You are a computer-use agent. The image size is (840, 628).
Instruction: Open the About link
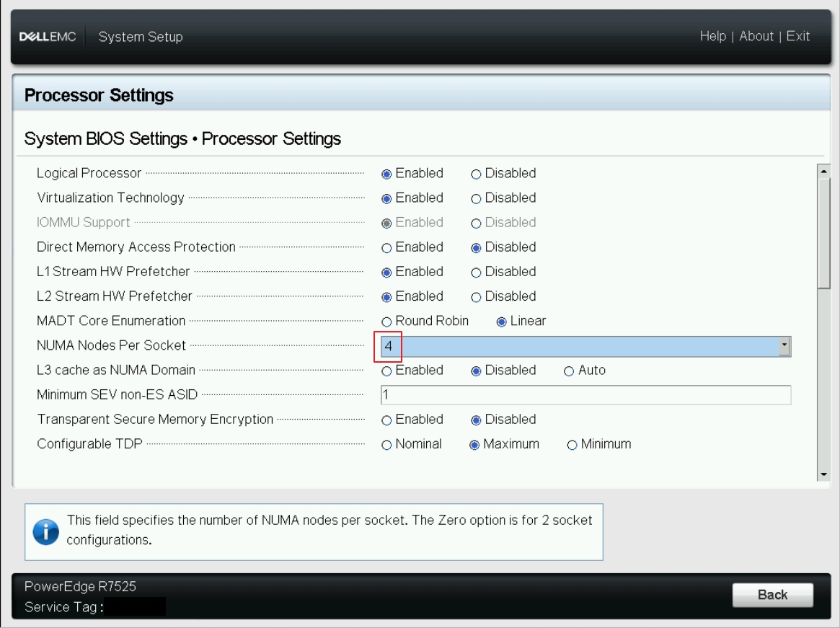click(x=756, y=36)
